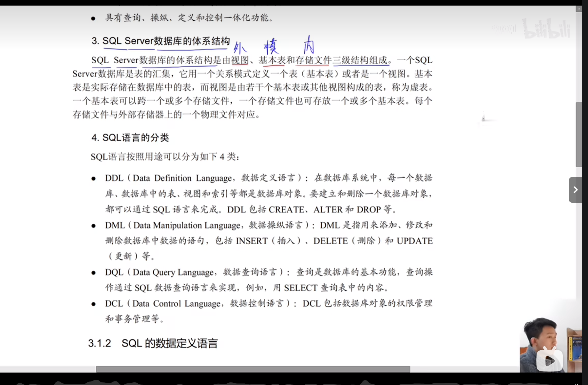
Task: Click the phrase "Data Definition Language"
Action: pos(183,178)
